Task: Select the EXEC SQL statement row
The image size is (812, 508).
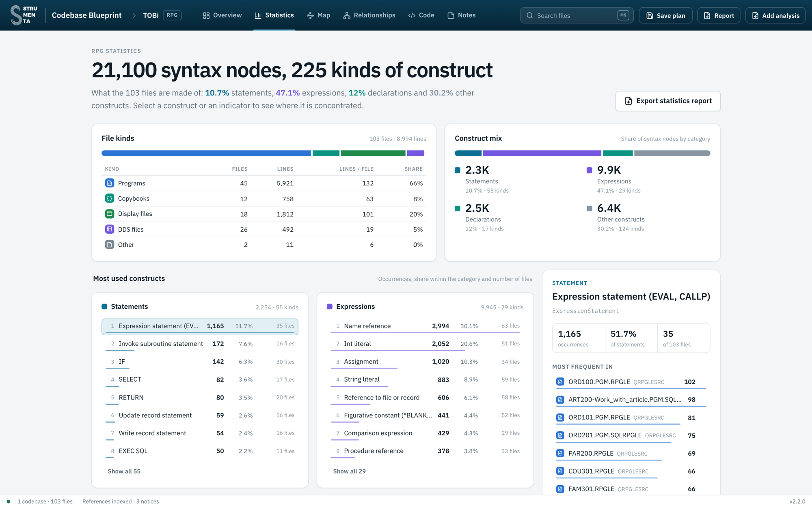Action: pos(200,452)
